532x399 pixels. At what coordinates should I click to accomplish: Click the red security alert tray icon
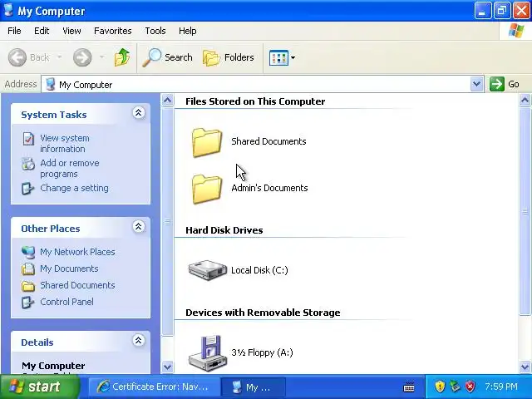pyautogui.click(x=470, y=387)
